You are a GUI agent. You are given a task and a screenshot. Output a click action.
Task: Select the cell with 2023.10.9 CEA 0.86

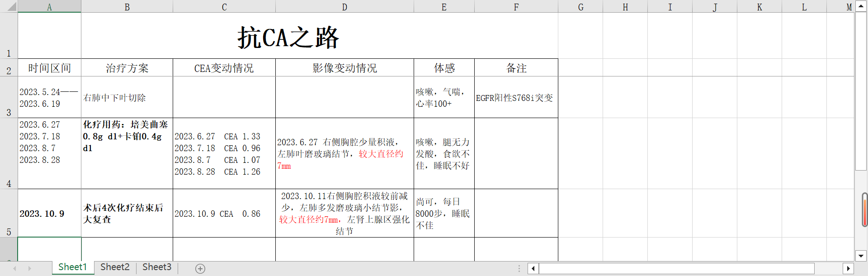[224, 214]
